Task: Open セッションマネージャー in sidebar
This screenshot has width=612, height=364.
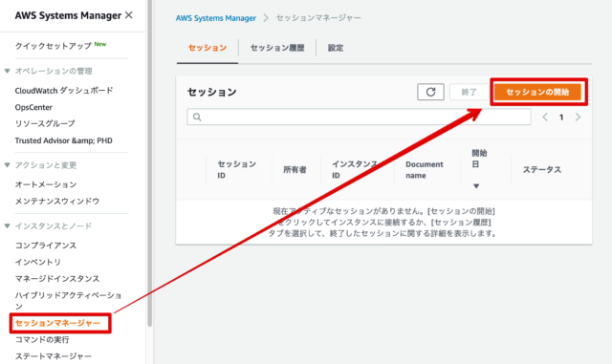Action: (57, 323)
